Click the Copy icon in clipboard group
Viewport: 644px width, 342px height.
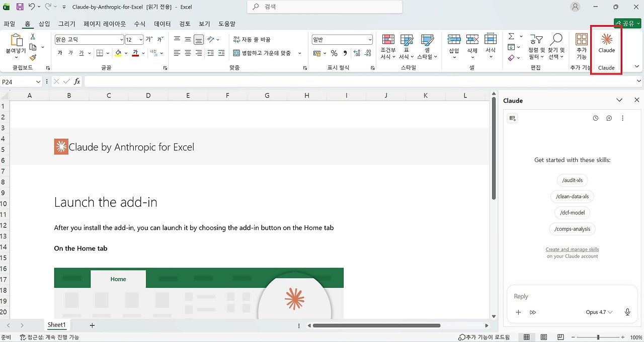(x=33, y=47)
